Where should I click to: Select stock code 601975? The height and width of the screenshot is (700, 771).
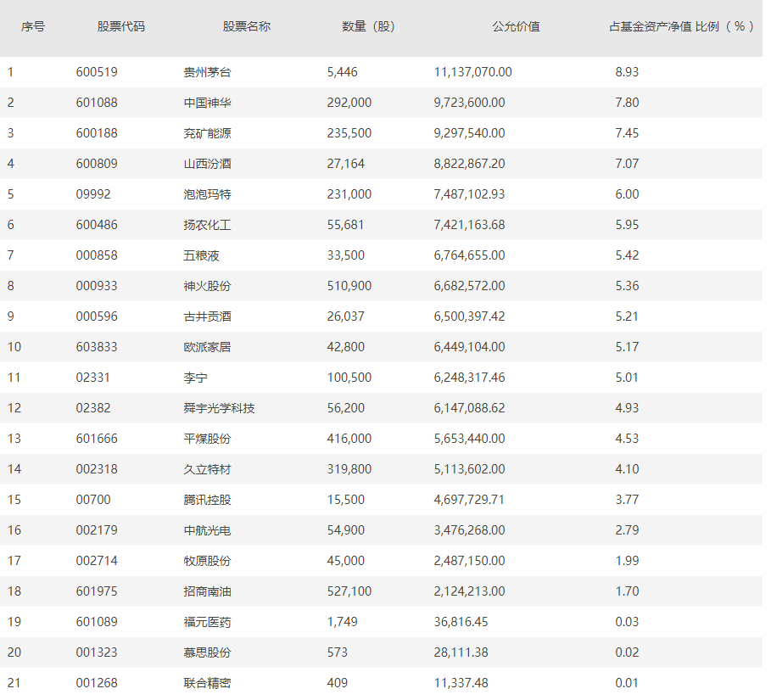click(x=97, y=591)
